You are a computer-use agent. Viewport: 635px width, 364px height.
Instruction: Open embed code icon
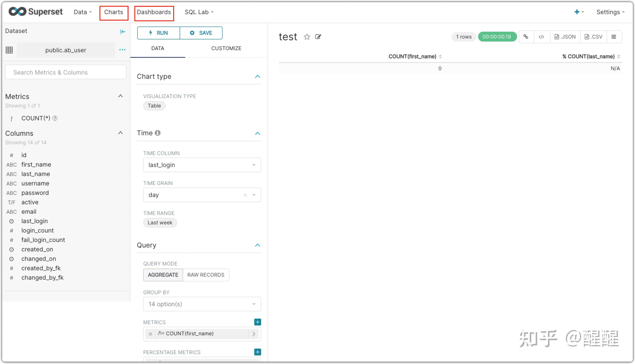tap(541, 37)
